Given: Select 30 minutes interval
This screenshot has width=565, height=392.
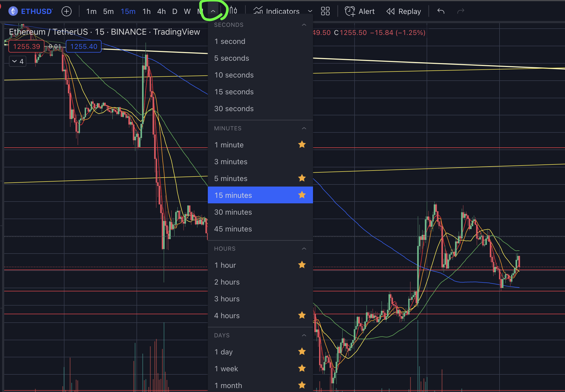Looking at the screenshot, I should pos(233,212).
